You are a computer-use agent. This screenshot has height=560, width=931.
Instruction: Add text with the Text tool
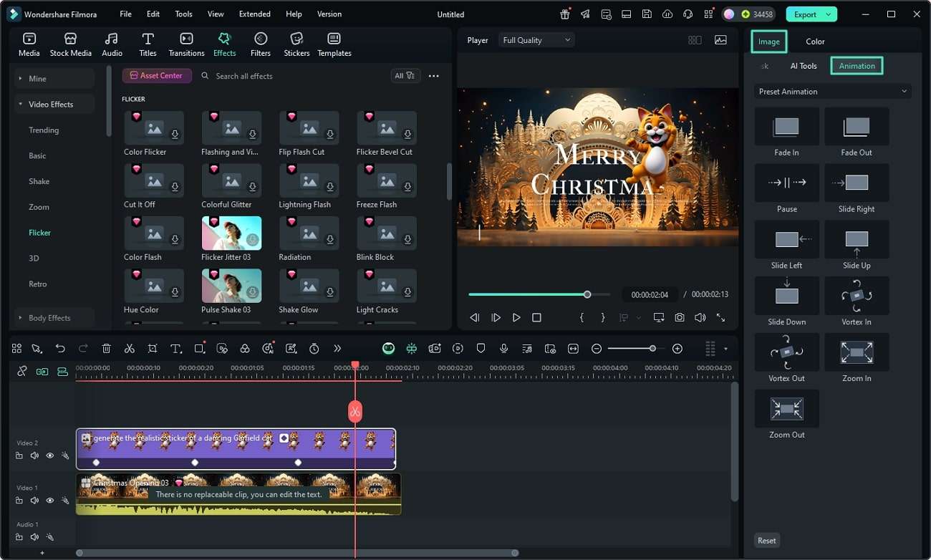coord(175,349)
